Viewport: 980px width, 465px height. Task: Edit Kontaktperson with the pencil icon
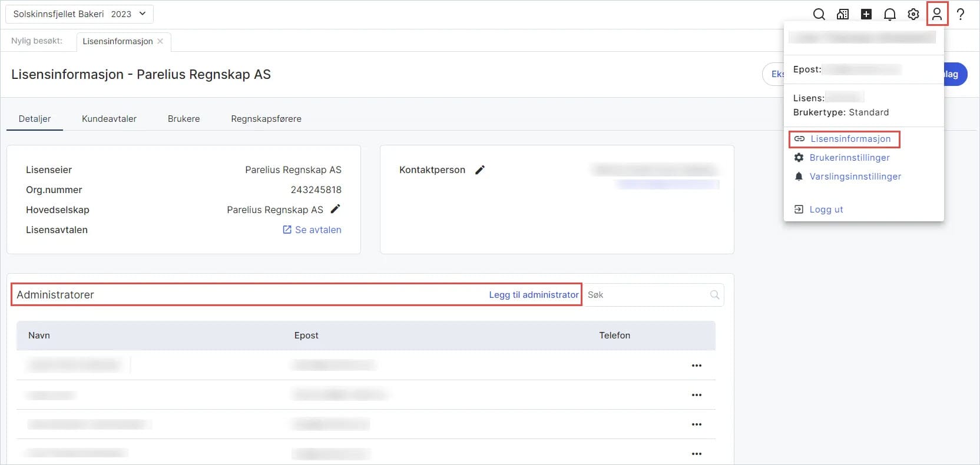click(480, 170)
